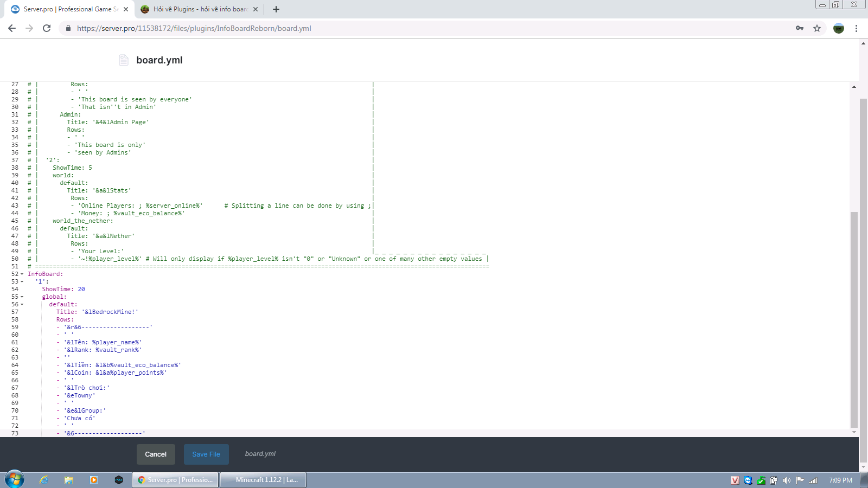
Task: Click the address bar URL
Action: tap(194, 28)
